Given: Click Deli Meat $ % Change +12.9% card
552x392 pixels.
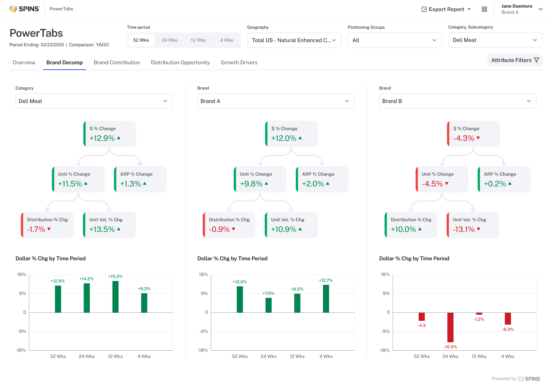Looking at the screenshot, I should 110,134.
